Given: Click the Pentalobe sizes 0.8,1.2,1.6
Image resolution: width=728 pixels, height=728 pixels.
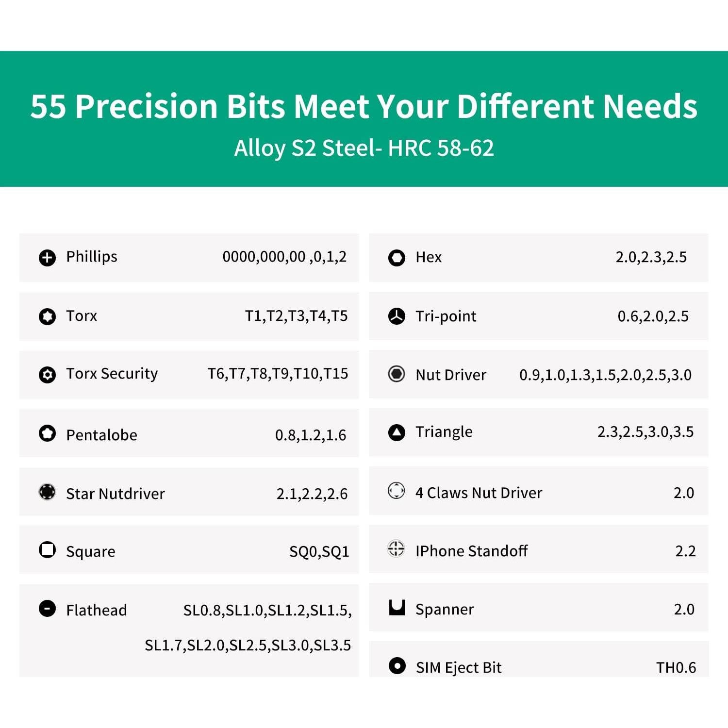Looking at the screenshot, I should tap(311, 435).
